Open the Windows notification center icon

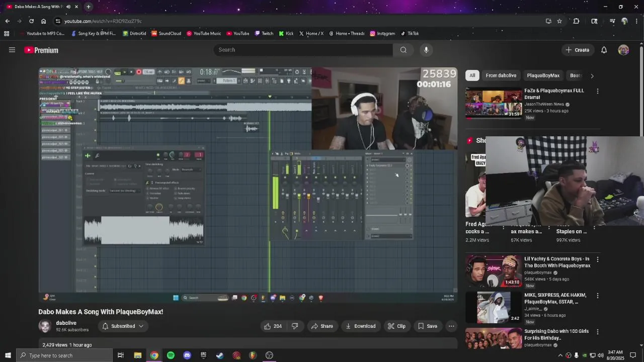(633, 355)
